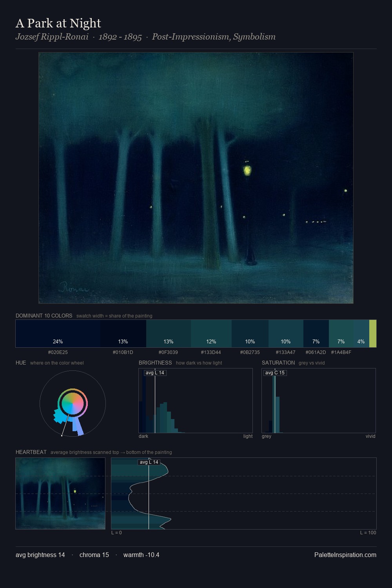Click the 'HUE' section heading
The height and width of the screenshot is (588, 392).
(21, 363)
